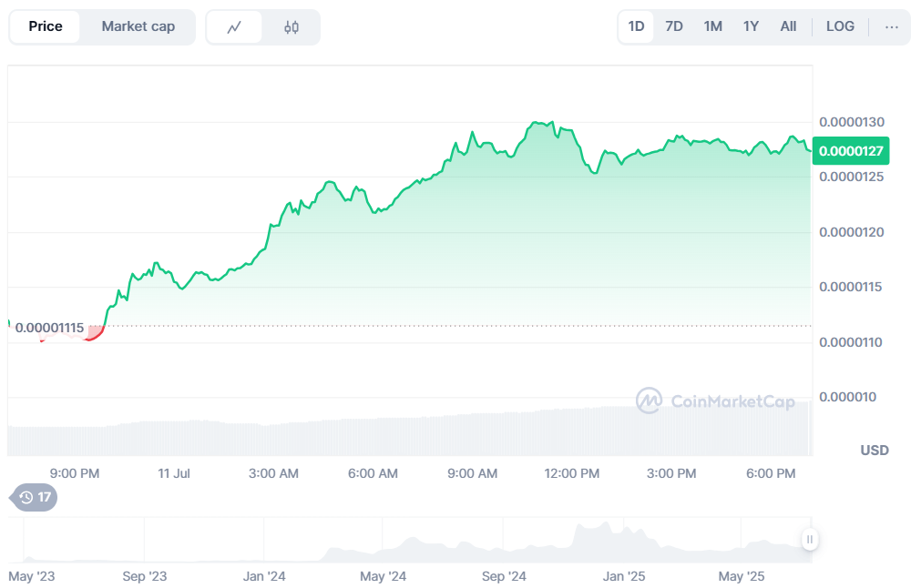Switch to candlestick chart icon
The height and width of the screenshot is (588, 921).
point(292,27)
